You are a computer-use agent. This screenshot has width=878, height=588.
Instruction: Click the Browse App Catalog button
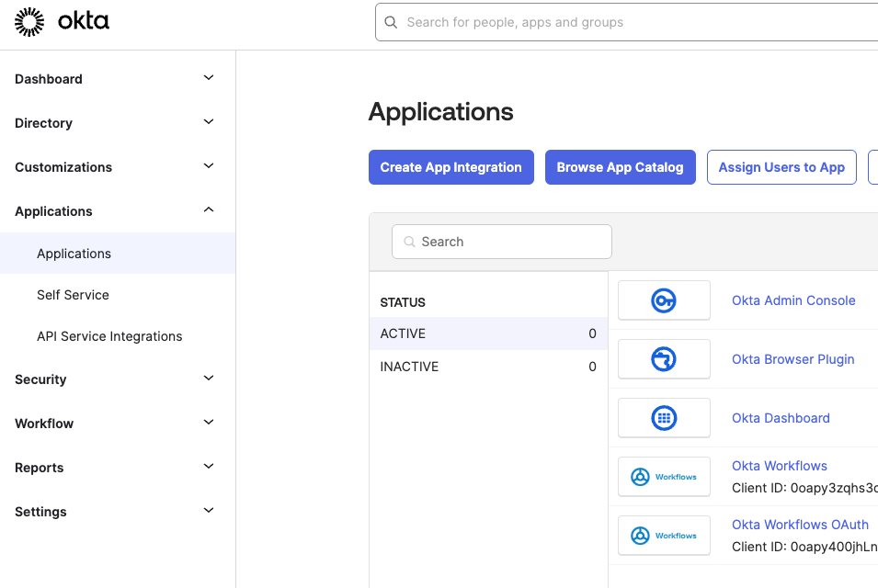[621, 167]
